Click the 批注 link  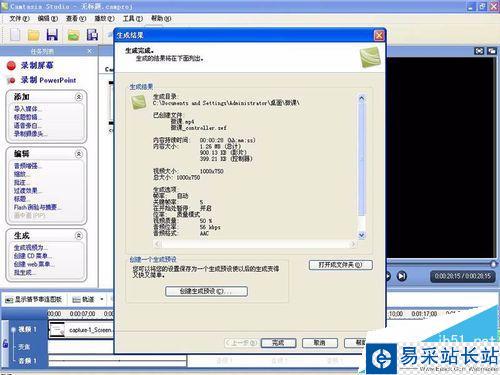(22, 182)
